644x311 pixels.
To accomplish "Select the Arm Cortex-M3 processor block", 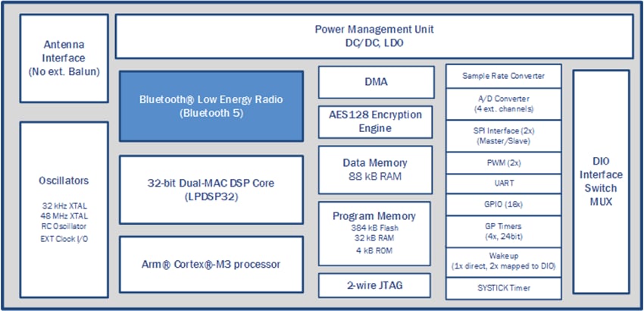I will click(x=211, y=265).
